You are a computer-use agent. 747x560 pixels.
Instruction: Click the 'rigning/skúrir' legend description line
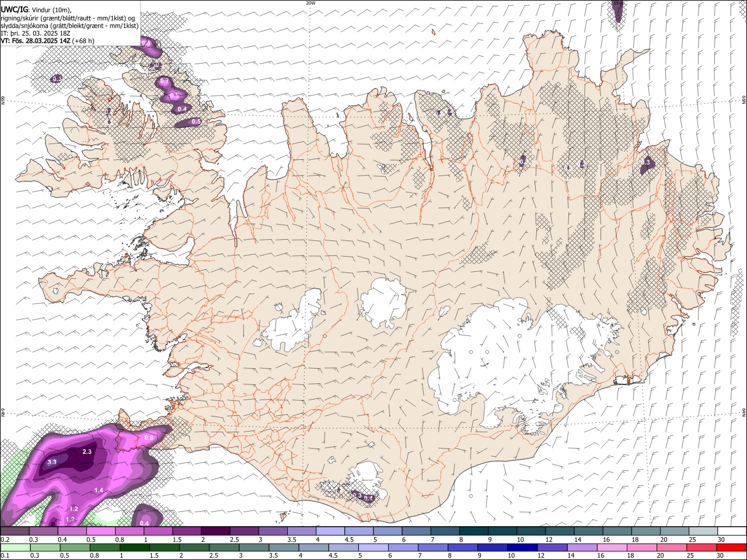click(69, 18)
